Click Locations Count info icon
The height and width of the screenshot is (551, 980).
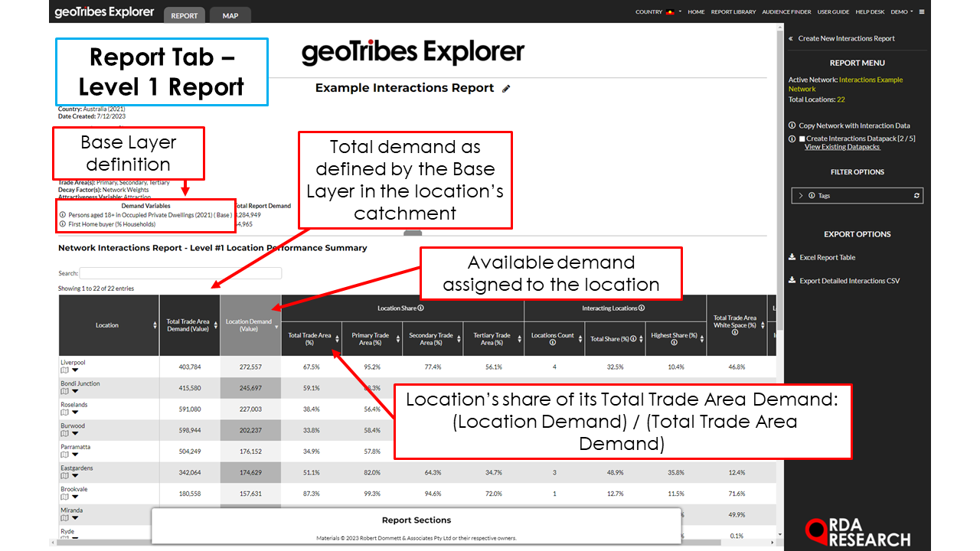pyautogui.click(x=553, y=343)
